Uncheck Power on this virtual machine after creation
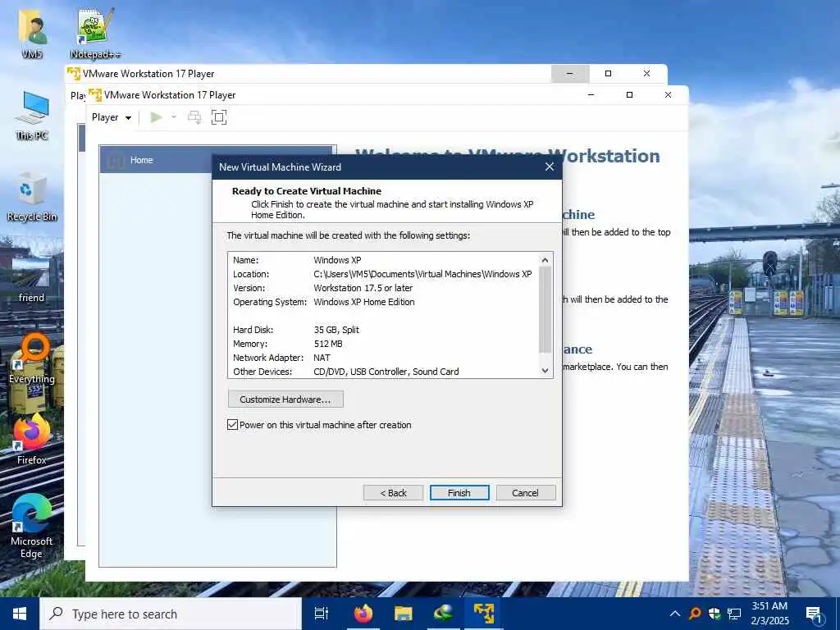 point(232,425)
